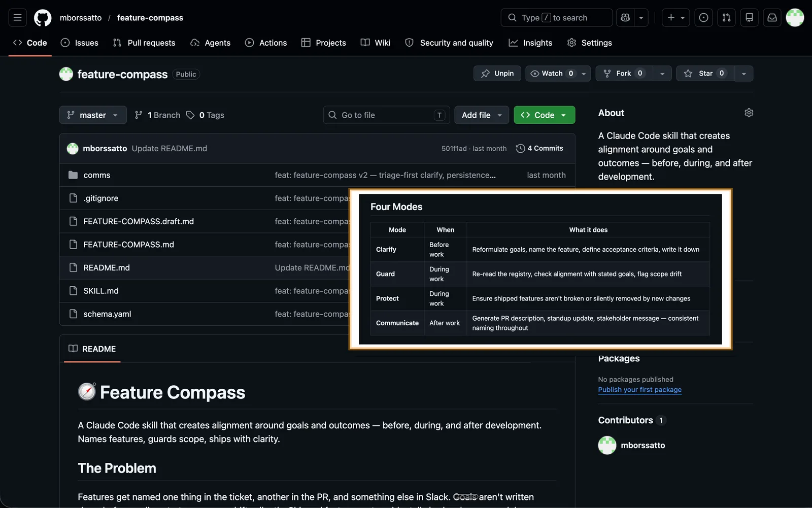
Task: Open pull requests icon in header
Action: pos(726,18)
